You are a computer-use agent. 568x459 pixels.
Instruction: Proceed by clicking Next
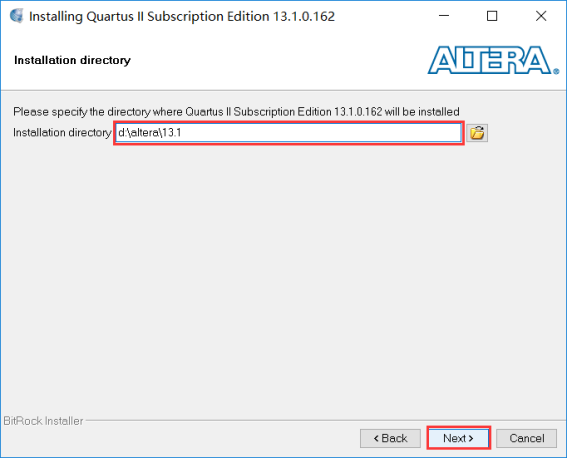[458, 438]
